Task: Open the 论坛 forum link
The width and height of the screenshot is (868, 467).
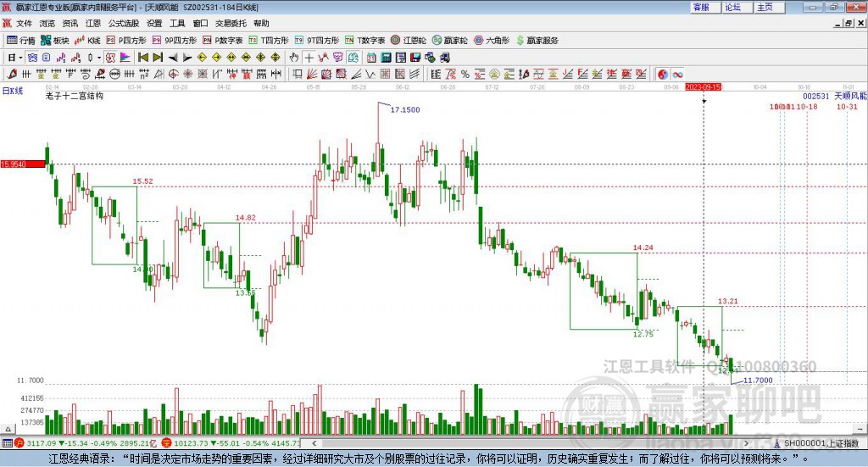Action: (737, 7)
